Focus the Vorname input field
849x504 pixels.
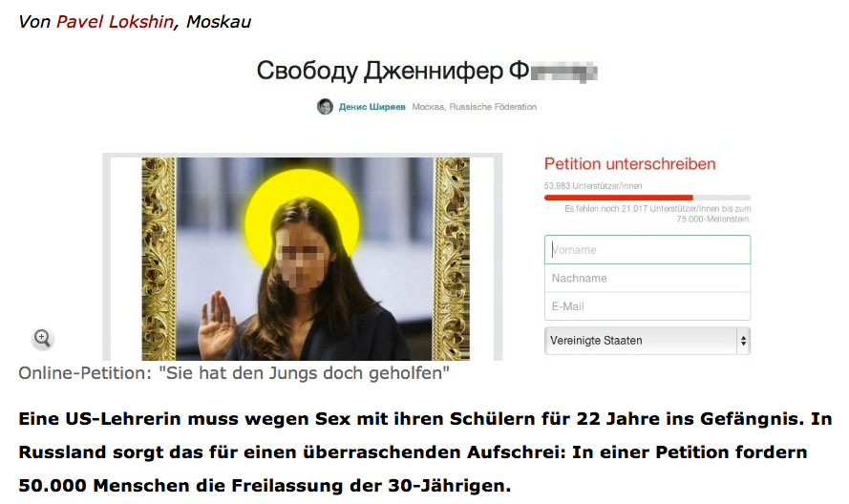[x=647, y=249]
